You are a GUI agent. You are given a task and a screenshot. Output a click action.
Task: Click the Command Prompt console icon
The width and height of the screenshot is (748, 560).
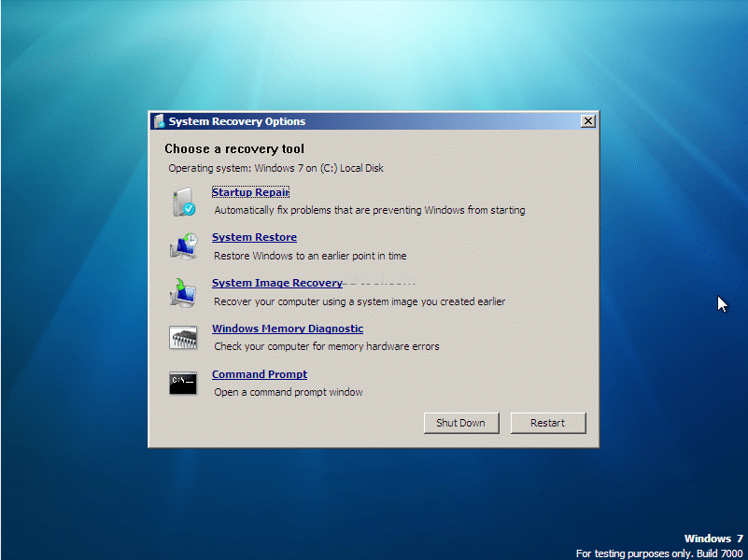tap(183, 383)
